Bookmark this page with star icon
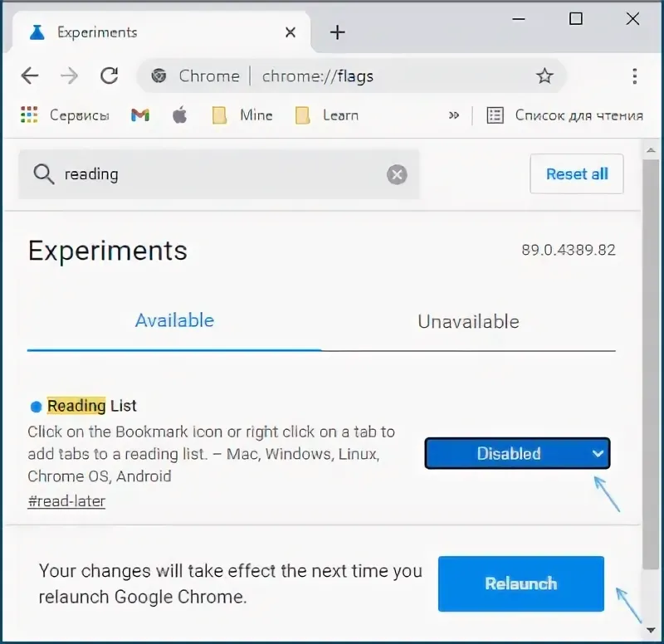Viewport: 664px width, 644px height. [544, 76]
